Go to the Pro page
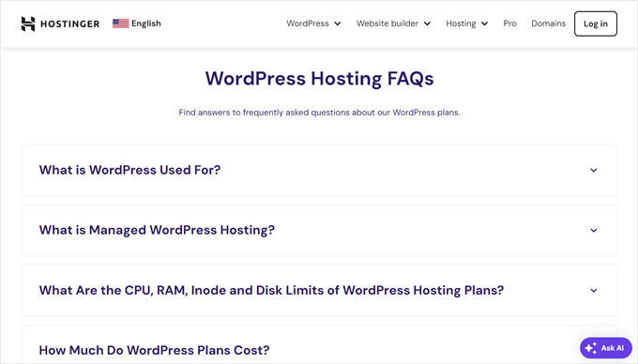Image resolution: width=638 pixels, height=364 pixels. click(x=509, y=23)
